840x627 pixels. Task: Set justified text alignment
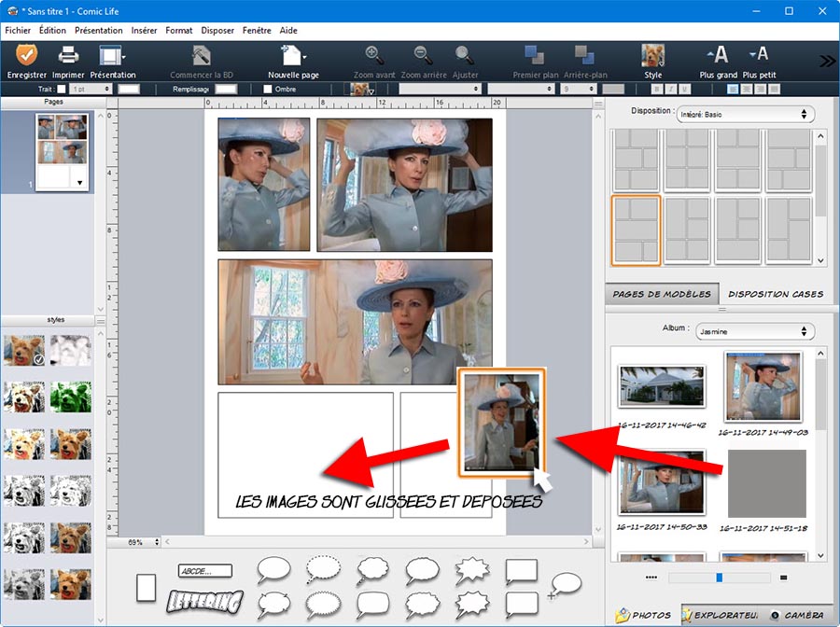(774, 89)
